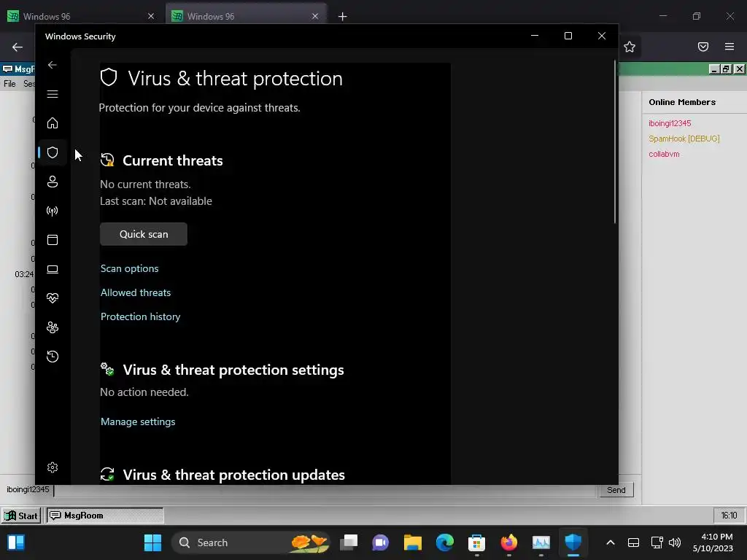This screenshot has width=747, height=560.
Task: Open File Explorer from the taskbar
Action: (413, 542)
